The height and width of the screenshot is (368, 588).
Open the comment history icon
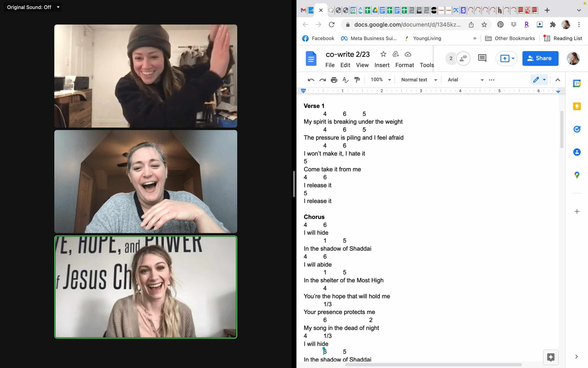pyautogui.click(x=482, y=58)
